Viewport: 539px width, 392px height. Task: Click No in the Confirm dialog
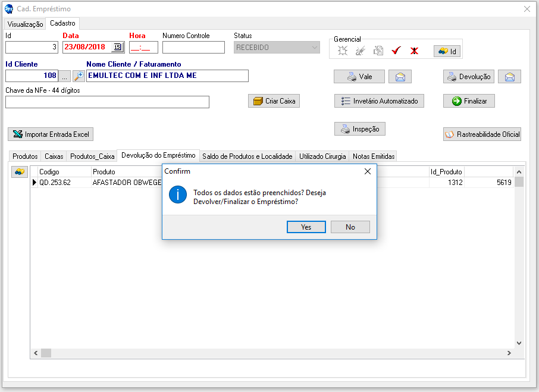[x=350, y=227]
